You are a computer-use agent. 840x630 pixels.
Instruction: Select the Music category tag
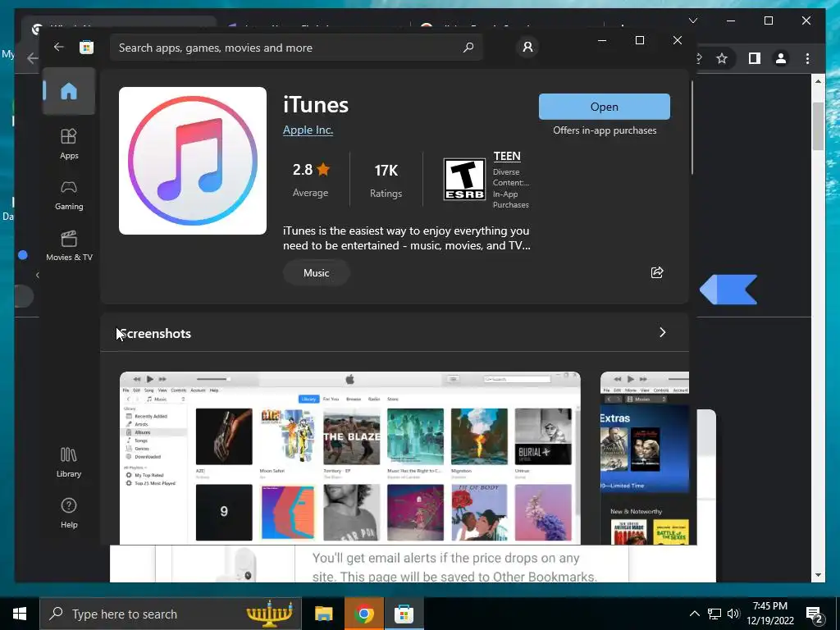(x=316, y=272)
